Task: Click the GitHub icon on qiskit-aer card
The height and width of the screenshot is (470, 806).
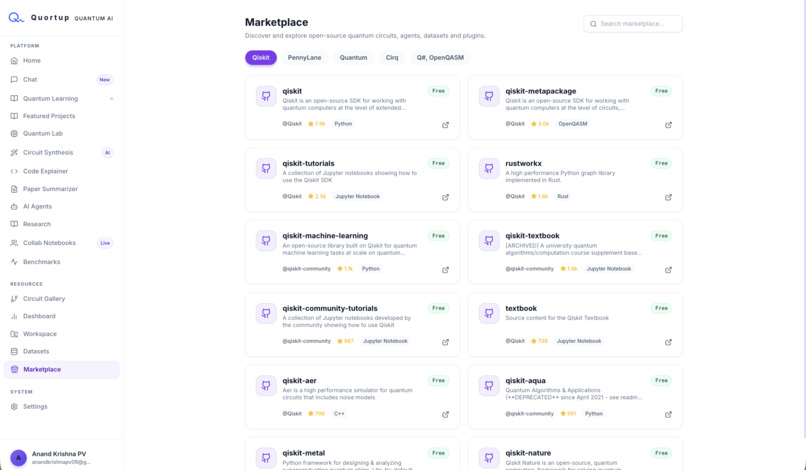Action: [x=266, y=386]
